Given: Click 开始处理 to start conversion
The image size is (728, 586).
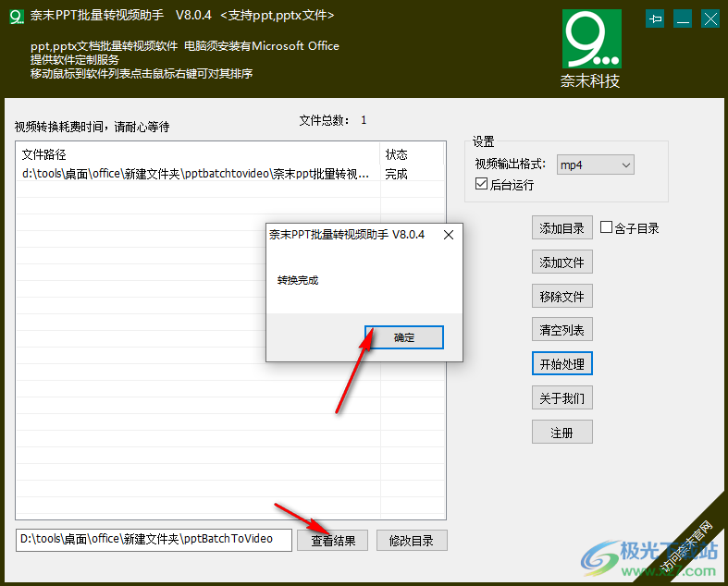Looking at the screenshot, I should tap(561, 364).
